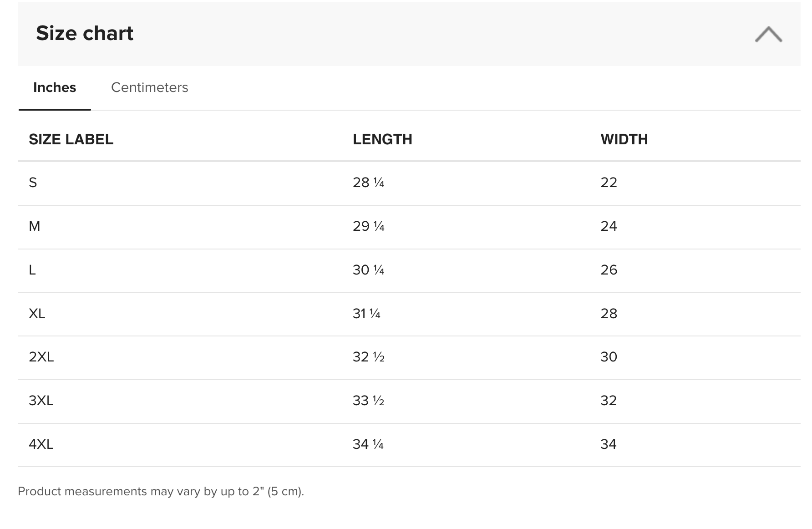Image resolution: width=812 pixels, height=529 pixels.
Task: Click the 28 ¼ length value
Action: (x=369, y=183)
